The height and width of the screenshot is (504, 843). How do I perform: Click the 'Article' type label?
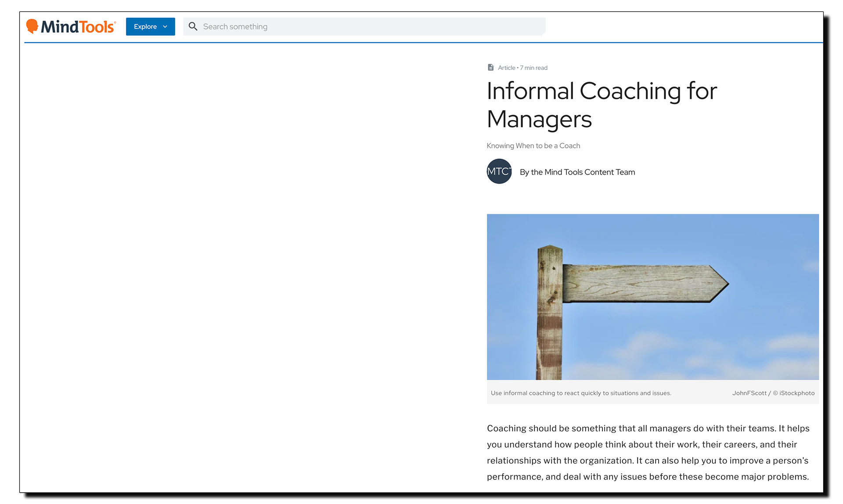(506, 68)
